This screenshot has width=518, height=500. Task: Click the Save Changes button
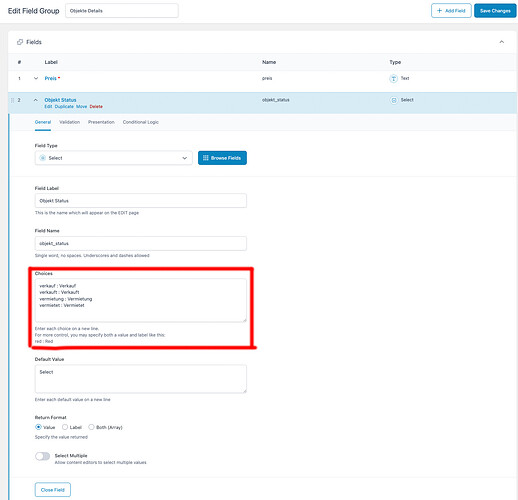click(495, 11)
